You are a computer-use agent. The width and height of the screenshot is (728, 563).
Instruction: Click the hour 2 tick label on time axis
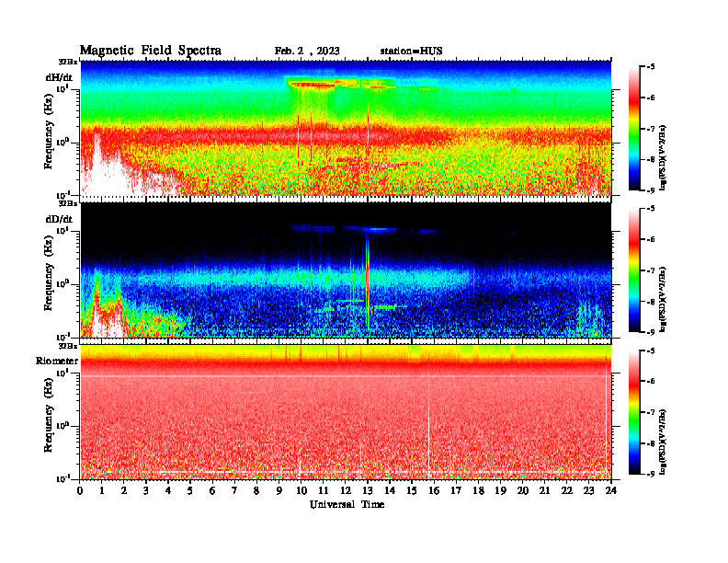tap(124, 491)
